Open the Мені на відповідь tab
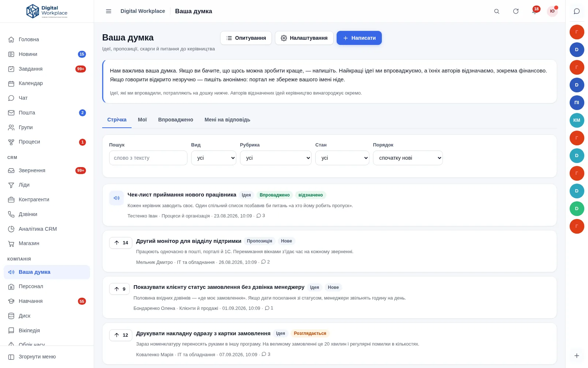 (227, 120)
